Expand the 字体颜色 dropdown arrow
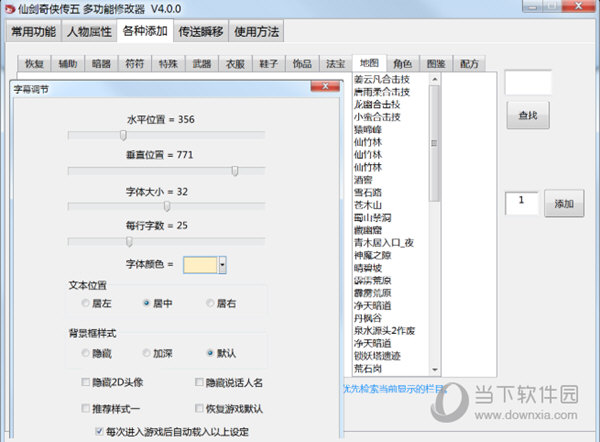The image size is (600, 442). coord(222,265)
